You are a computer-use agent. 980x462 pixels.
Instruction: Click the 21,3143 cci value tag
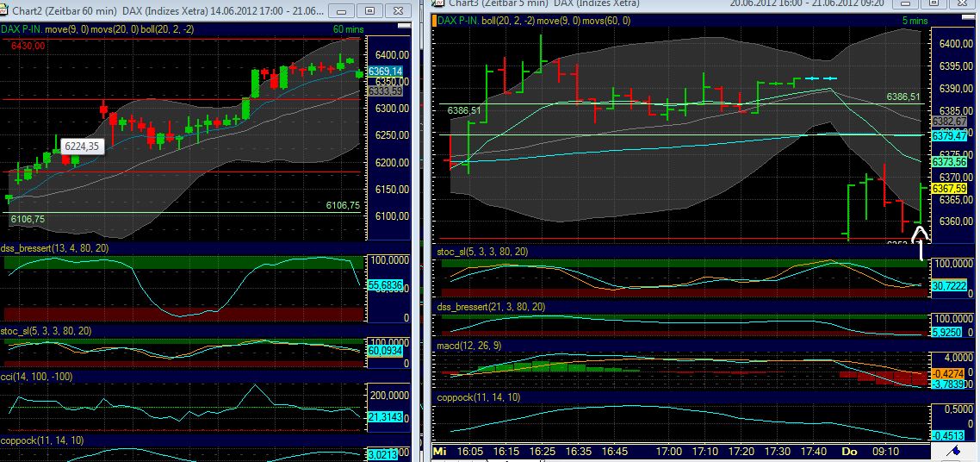[x=386, y=417]
